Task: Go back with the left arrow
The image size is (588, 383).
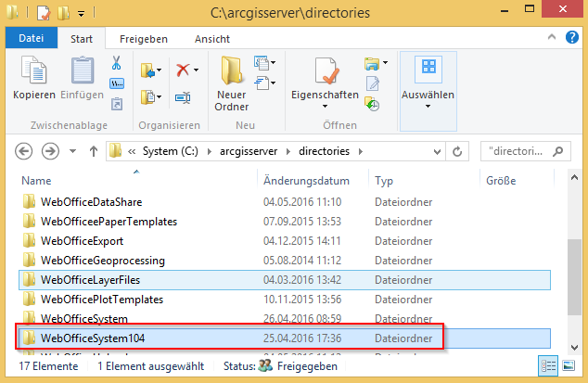Action: [23, 151]
